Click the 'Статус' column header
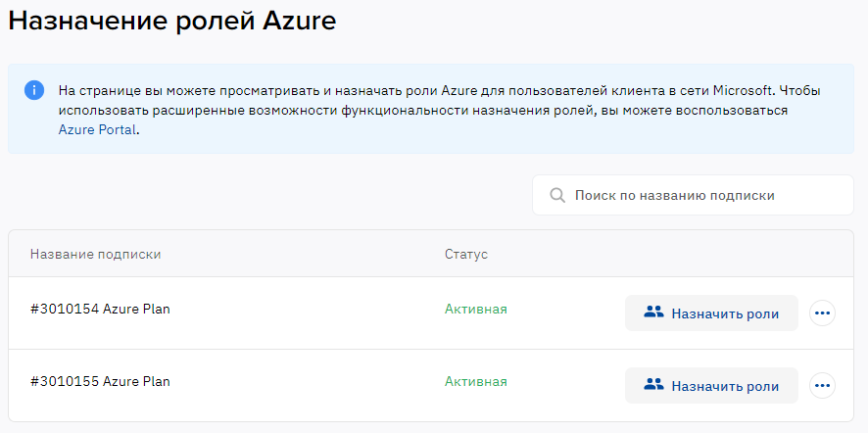The height and width of the screenshot is (433, 868). click(466, 254)
